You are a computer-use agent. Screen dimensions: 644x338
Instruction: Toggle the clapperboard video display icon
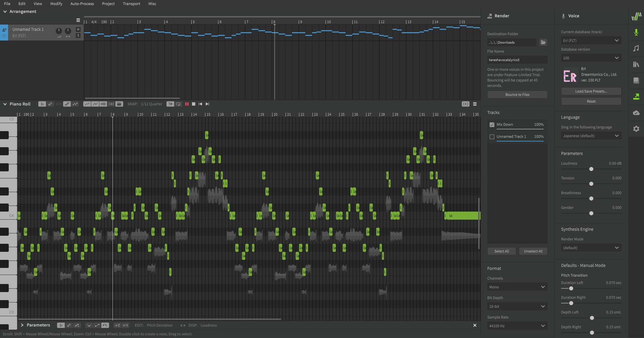pos(119,104)
